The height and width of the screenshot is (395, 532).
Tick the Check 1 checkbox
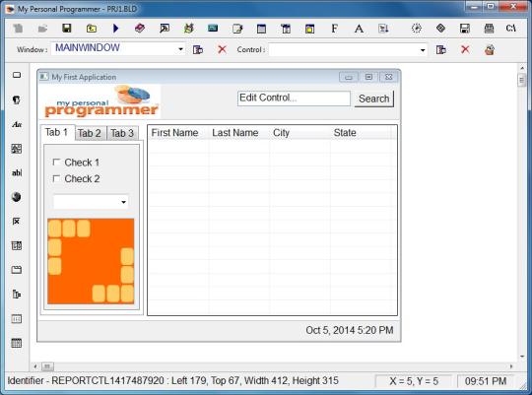click(56, 163)
